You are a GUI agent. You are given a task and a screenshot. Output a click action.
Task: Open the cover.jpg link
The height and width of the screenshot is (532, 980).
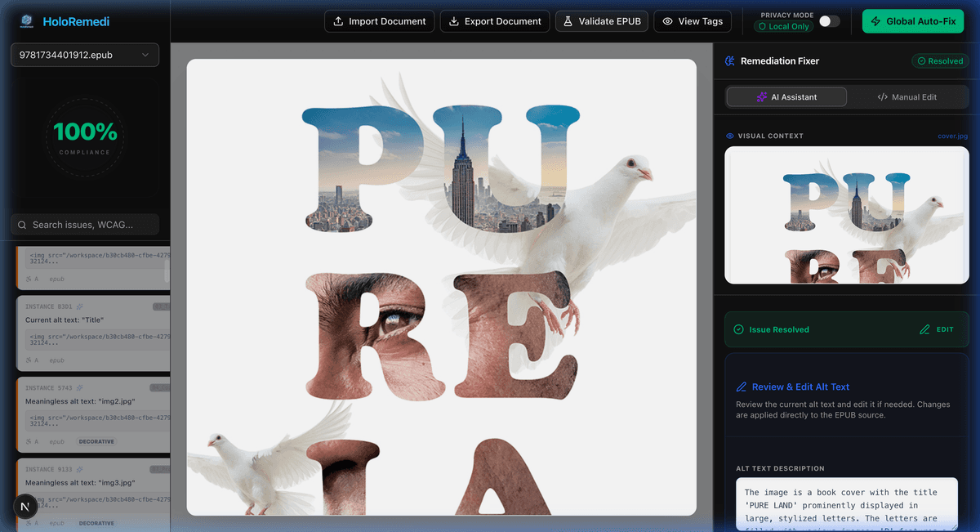(952, 136)
